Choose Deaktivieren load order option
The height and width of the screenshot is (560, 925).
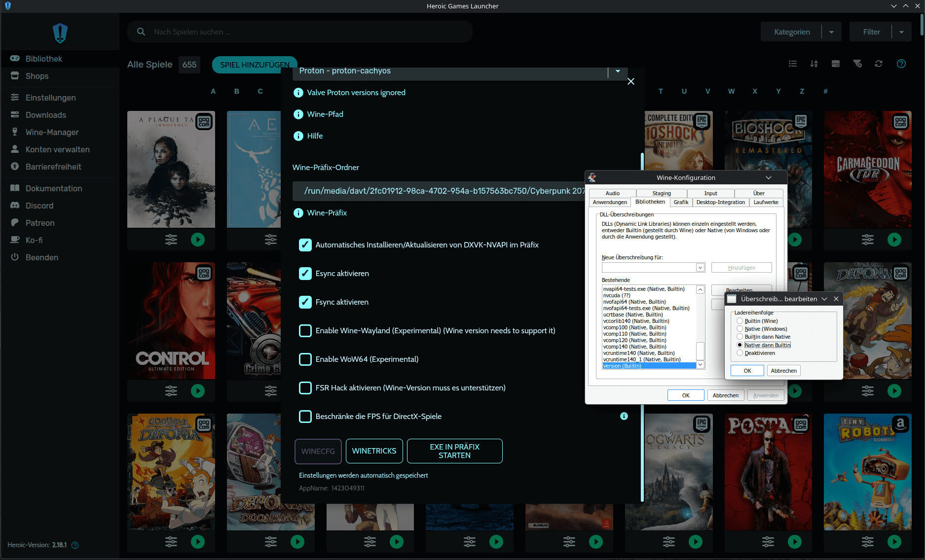(740, 353)
